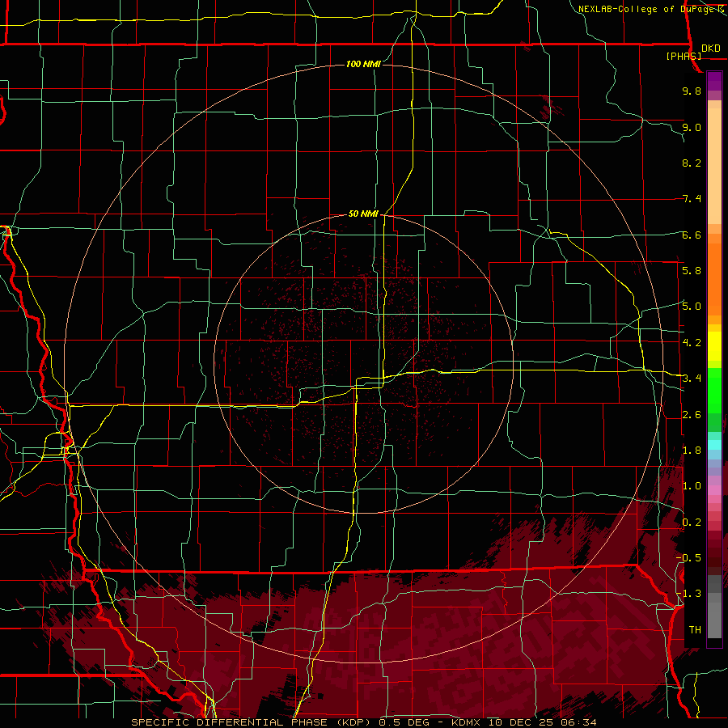The height and width of the screenshot is (728, 728).
Task: Click the DKD label above the legend
Action: tap(711, 49)
